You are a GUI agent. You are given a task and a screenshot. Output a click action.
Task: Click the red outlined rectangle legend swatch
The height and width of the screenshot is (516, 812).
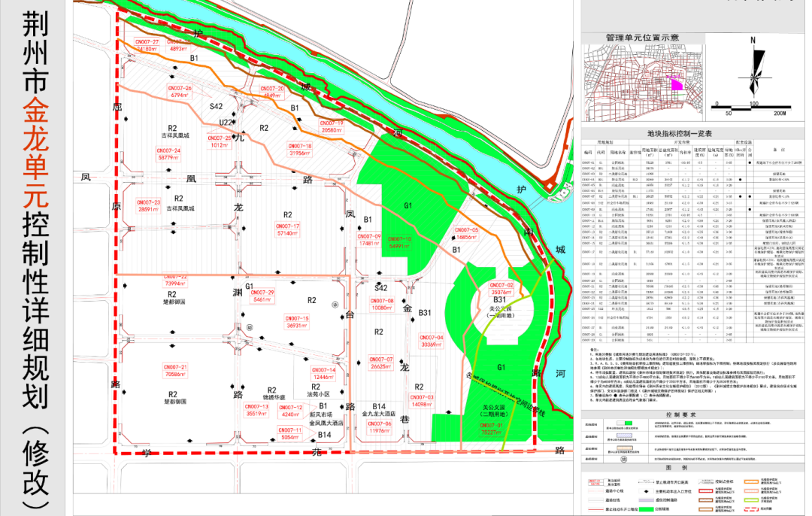706,491
